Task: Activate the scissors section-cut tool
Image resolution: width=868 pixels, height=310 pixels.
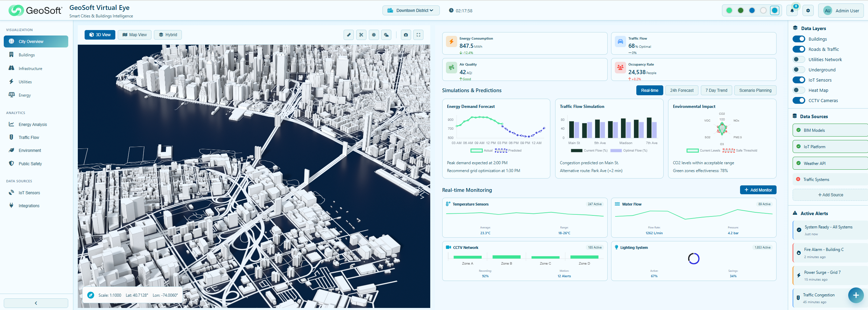Action: click(361, 35)
